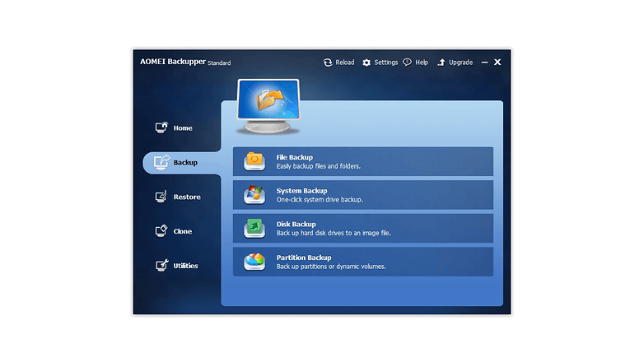Minimize the AOMEI Backupper window
The width and height of the screenshot is (644, 362).
(x=484, y=63)
